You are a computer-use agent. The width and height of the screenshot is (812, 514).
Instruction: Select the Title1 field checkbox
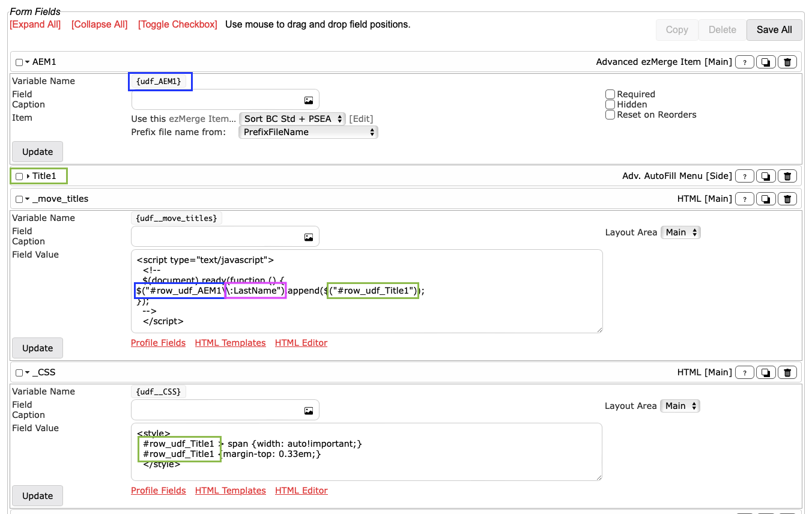tap(19, 177)
